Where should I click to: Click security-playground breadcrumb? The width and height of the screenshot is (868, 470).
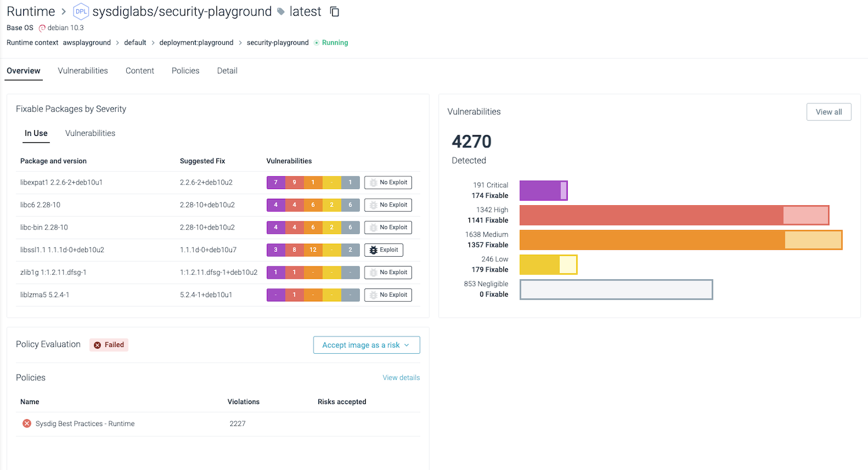pos(278,43)
